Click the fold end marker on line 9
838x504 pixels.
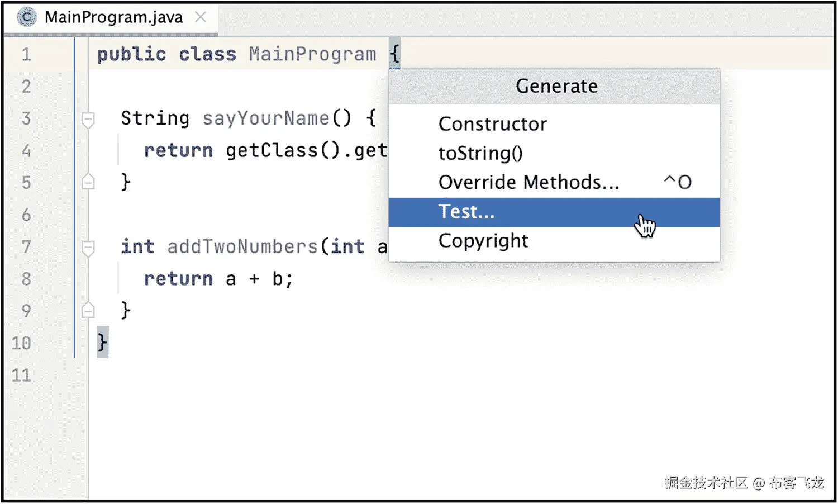[x=88, y=310]
